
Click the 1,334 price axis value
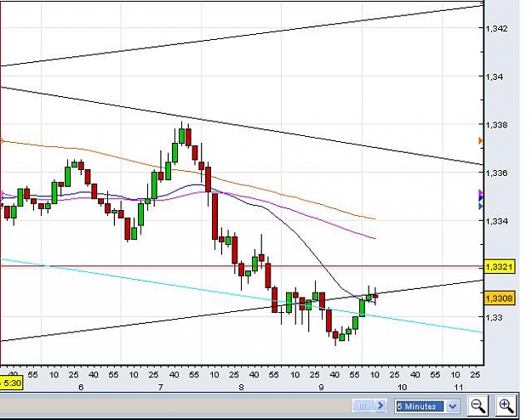pyautogui.click(x=497, y=221)
